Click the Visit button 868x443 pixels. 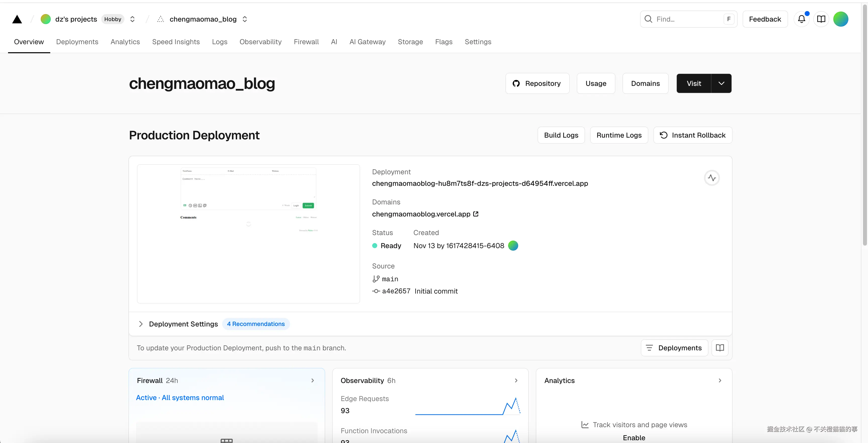pos(694,83)
